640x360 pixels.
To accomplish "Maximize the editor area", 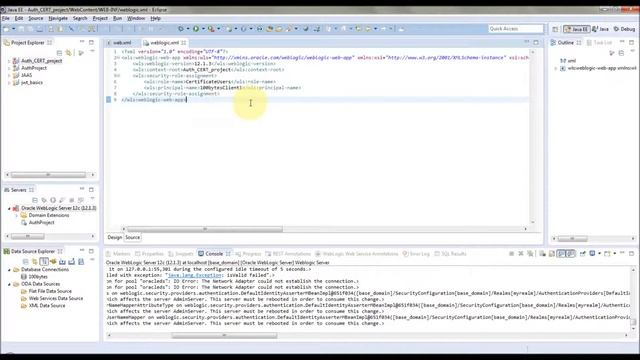I will click(536, 42).
